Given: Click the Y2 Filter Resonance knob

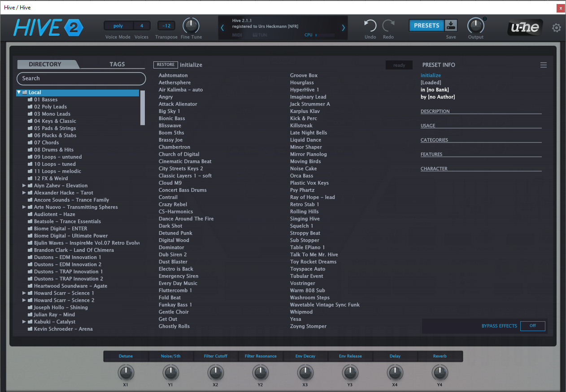Looking at the screenshot, I should click(x=261, y=372).
